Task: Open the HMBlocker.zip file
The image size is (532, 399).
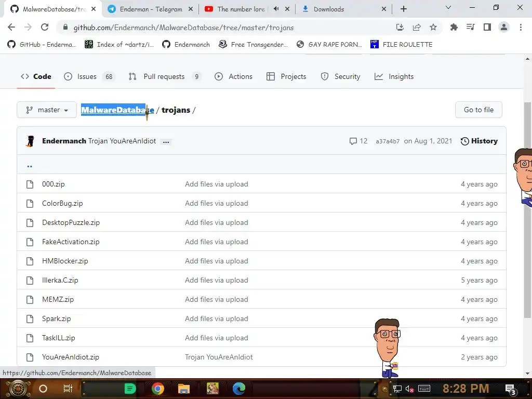Action: pos(65,261)
